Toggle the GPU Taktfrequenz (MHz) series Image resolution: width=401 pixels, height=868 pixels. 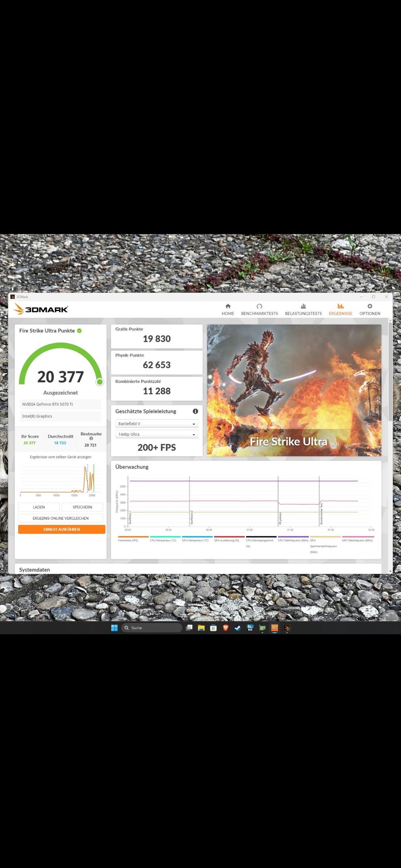(358, 539)
